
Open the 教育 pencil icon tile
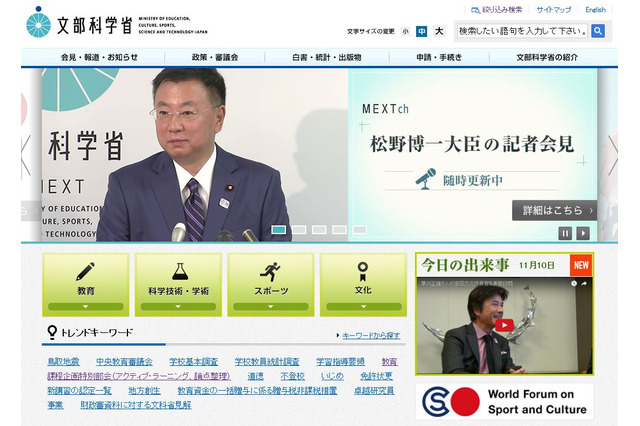pyautogui.click(x=86, y=284)
